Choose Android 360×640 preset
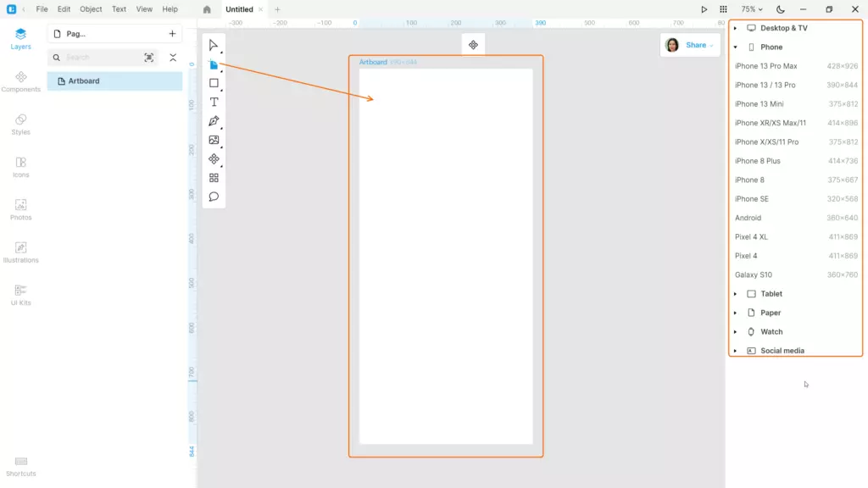 coord(795,218)
